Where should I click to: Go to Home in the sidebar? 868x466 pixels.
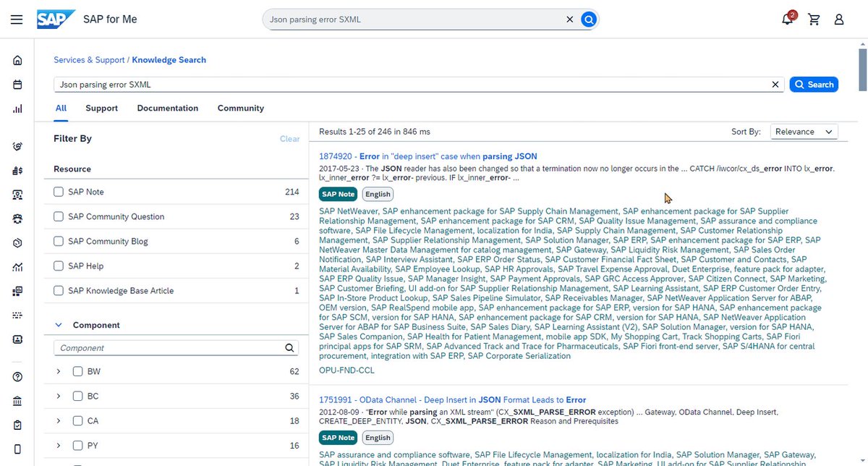(x=17, y=60)
